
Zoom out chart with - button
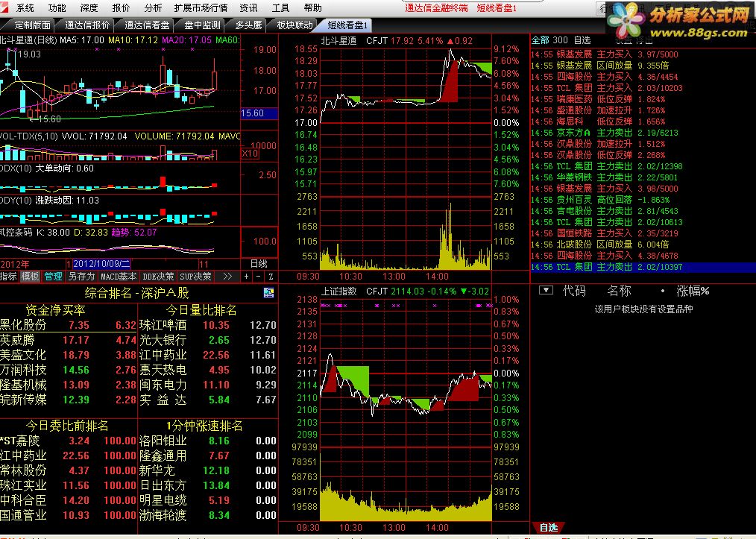point(259,277)
